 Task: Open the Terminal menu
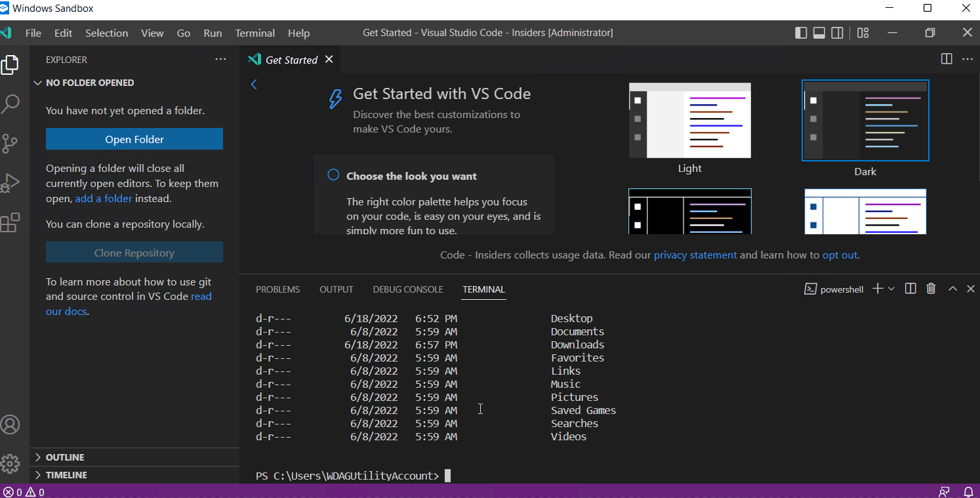click(x=255, y=33)
